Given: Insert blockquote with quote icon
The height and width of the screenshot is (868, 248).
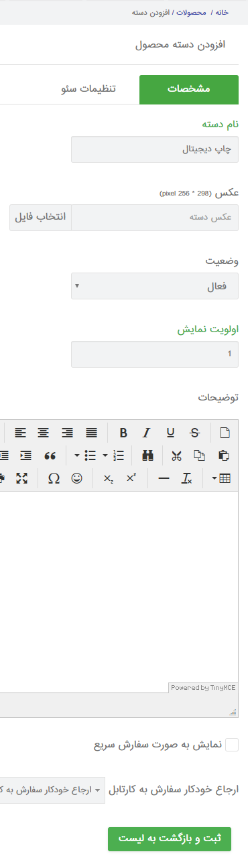Looking at the screenshot, I should pos(49,455).
